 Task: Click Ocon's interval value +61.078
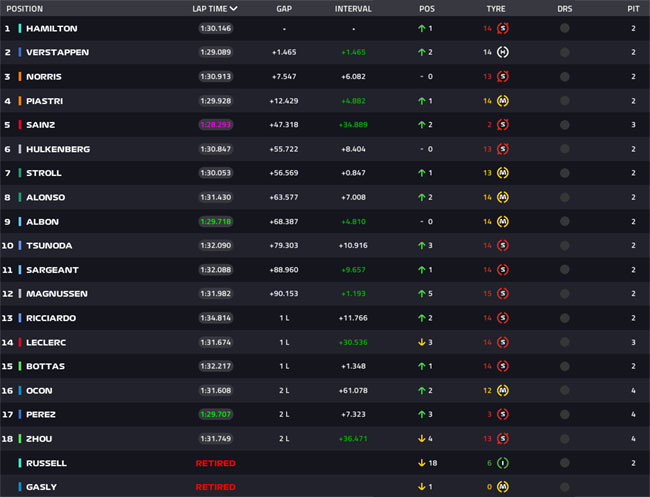click(353, 390)
